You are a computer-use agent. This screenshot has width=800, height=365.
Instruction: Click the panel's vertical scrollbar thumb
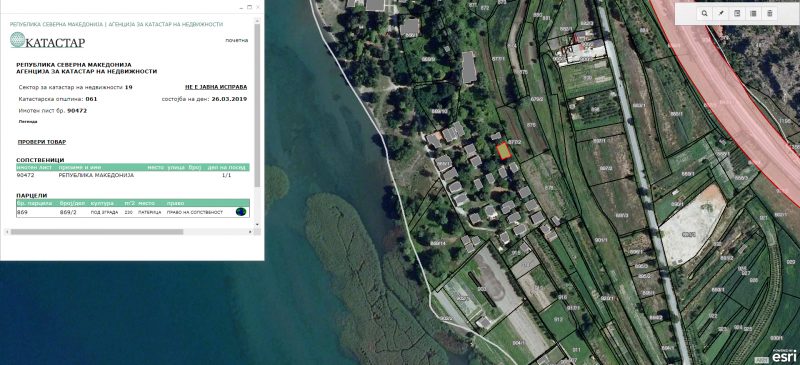258,105
